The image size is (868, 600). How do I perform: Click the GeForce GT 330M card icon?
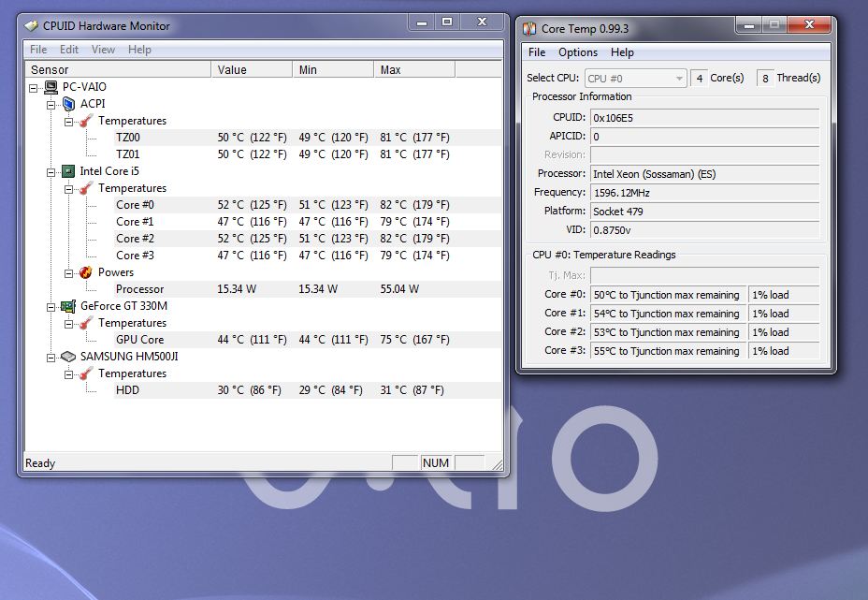coord(68,306)
